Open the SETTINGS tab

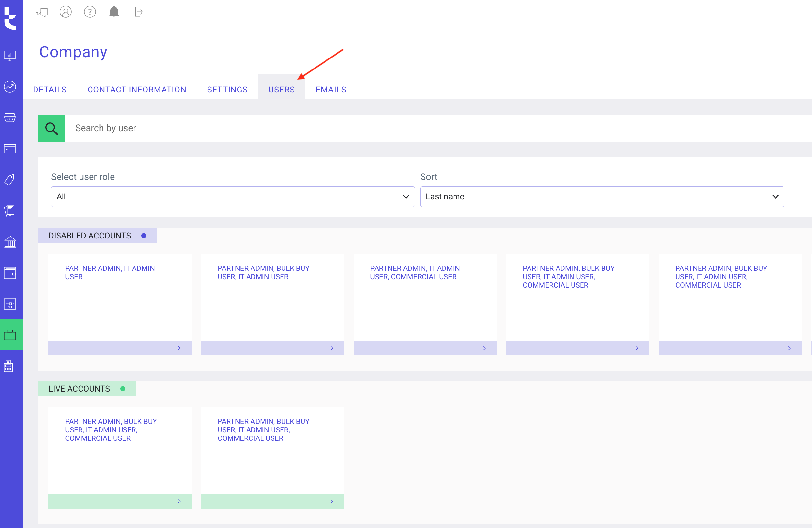click(227, 90)
